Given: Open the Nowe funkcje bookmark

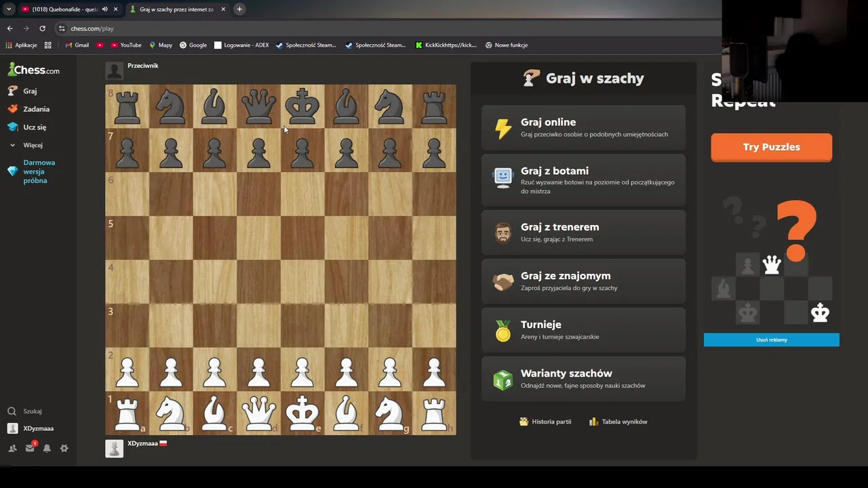Looking at the screenshot, I should click(x=506, y=45).
